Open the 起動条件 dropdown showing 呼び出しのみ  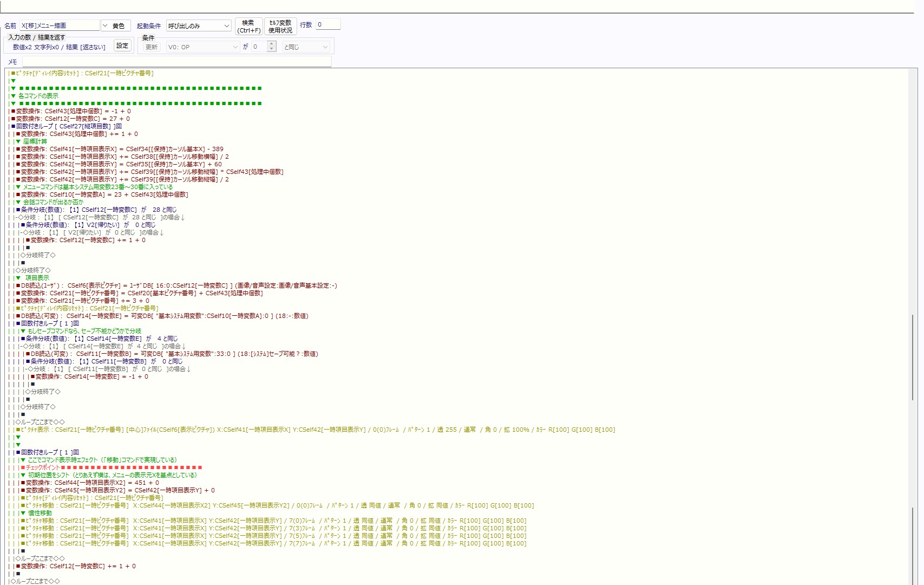click(199, 25)
